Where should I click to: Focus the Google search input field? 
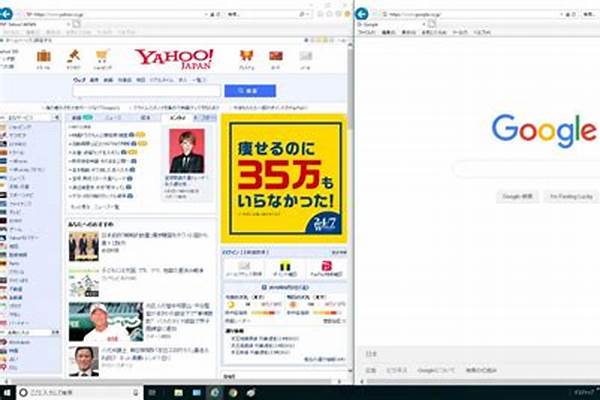[x=526, y=169]
